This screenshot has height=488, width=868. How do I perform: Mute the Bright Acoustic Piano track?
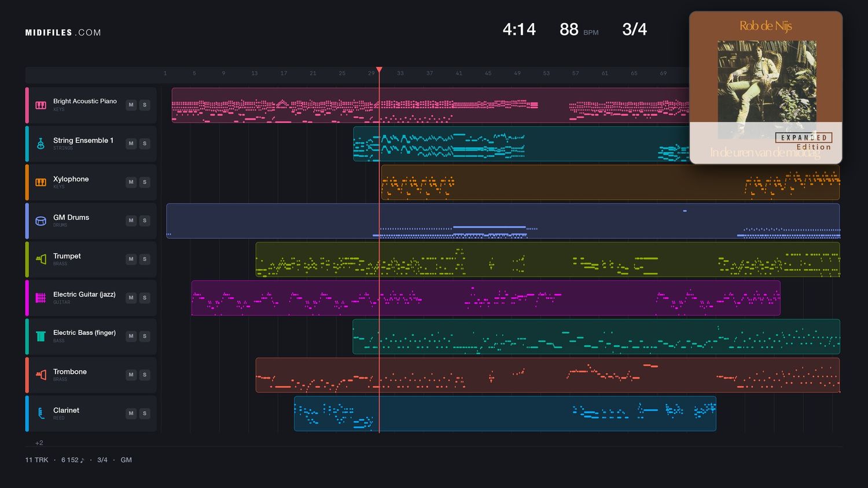tap(131, 105)
